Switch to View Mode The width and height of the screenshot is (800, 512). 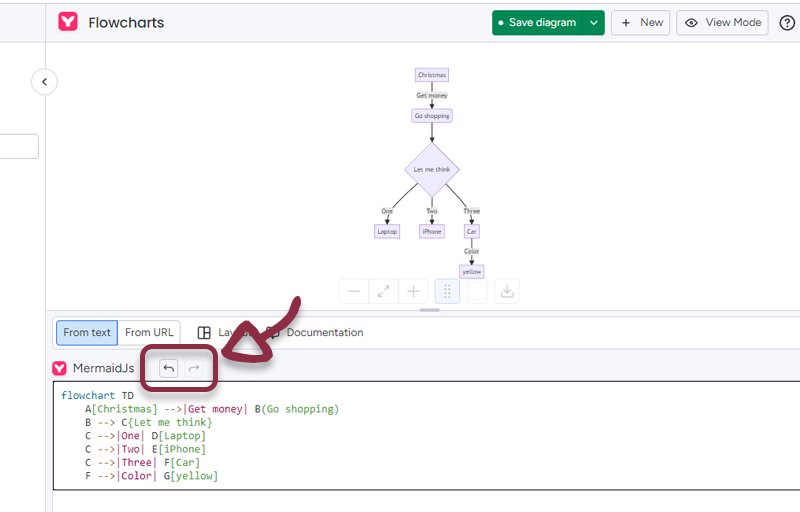(x=722, y=23)
